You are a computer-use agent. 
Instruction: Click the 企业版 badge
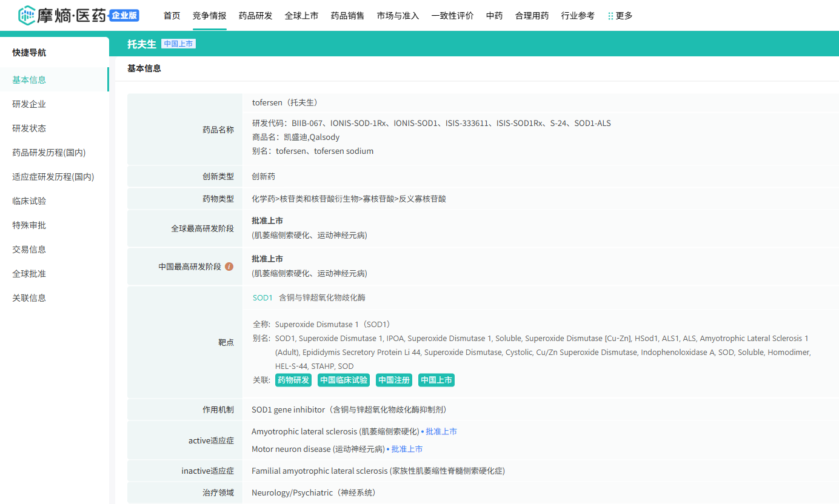click(124, 16)
